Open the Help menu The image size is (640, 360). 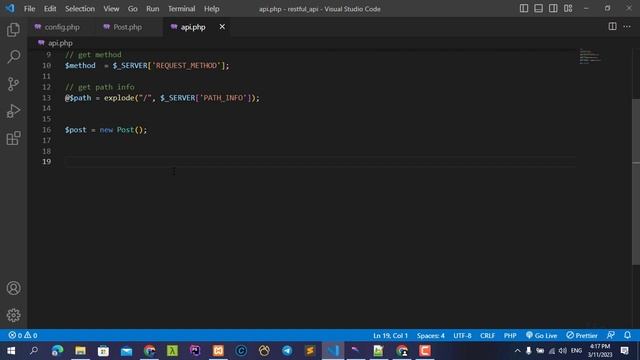[x=211, y=9]
